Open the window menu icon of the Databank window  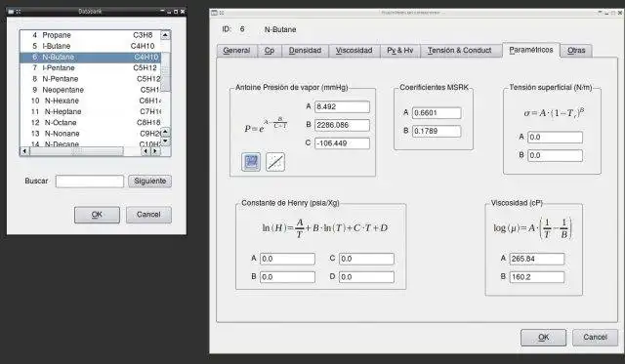coord(11,12)
